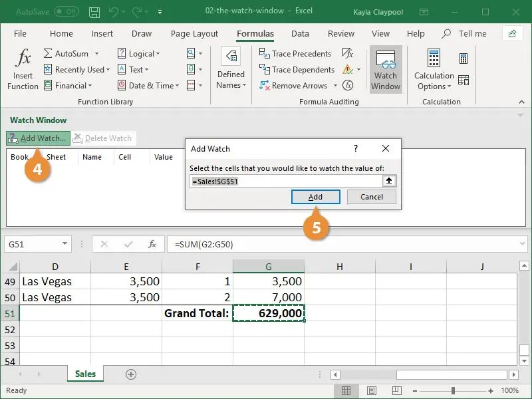Click the Add button in dialog
Screen dimensions: 532x399
(315, 197)
